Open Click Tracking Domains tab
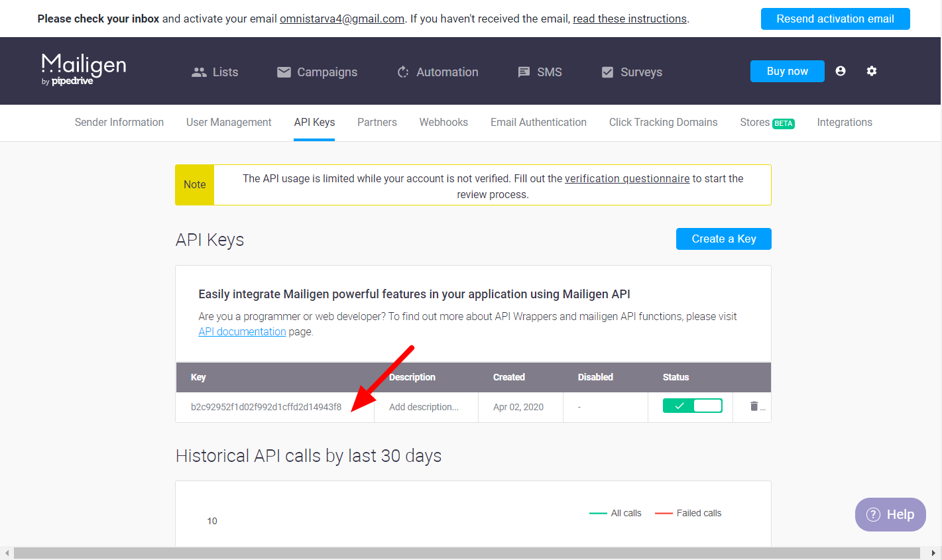The height and width of the screenshot is (560, 942). tap(663, 123)
